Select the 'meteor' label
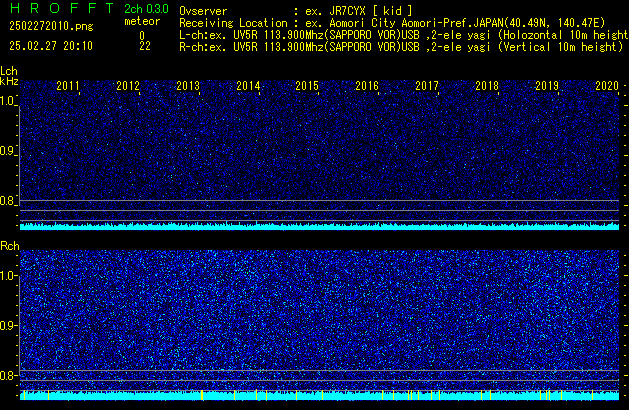 tap(142, 21)
